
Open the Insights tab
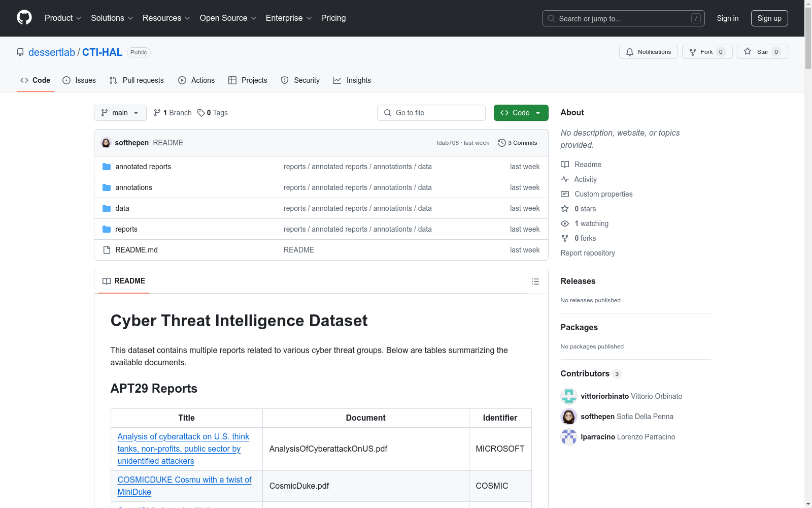click(352, 80)
